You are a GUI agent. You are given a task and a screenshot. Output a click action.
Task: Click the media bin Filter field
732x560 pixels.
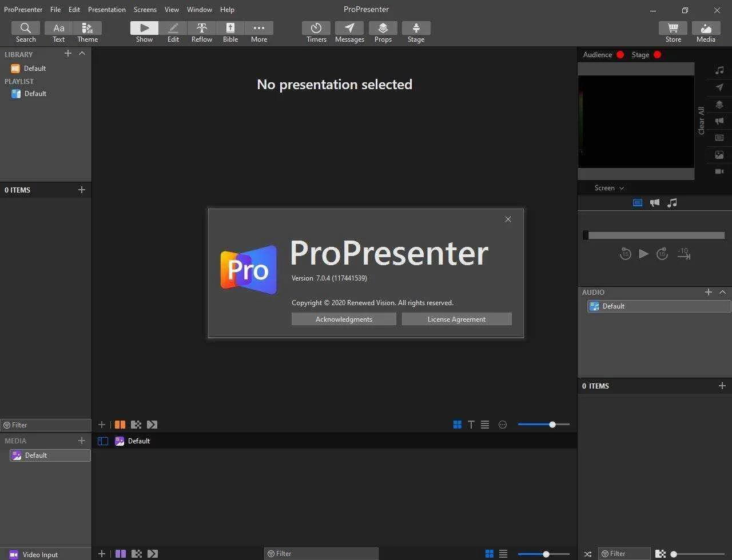[x=321, y=554]
